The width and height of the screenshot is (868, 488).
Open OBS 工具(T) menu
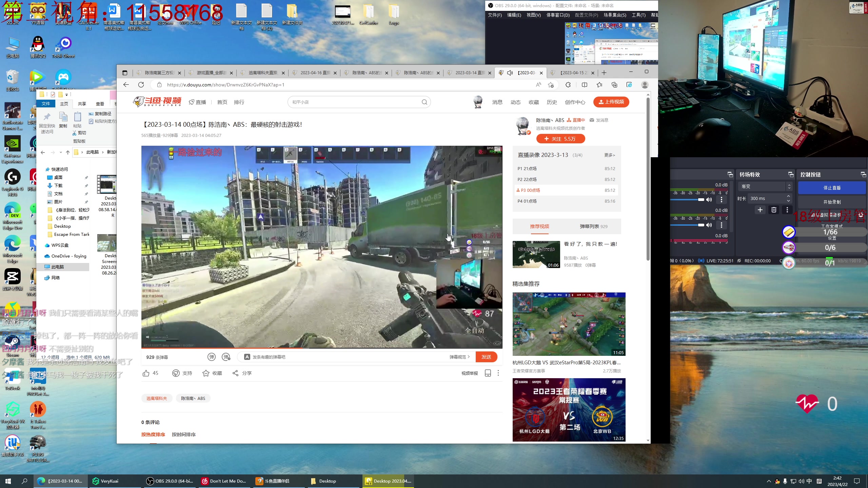pyautogui.click(x=638, y=15)
